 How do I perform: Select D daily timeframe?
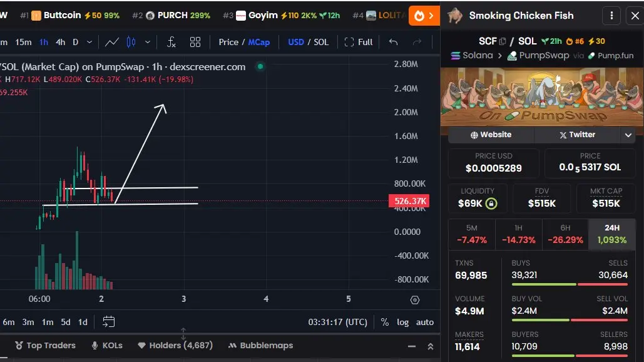coord(76,42)
